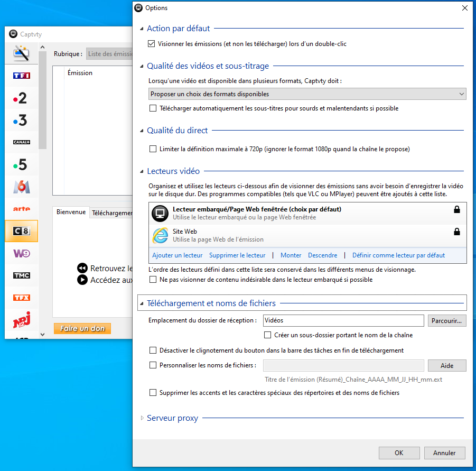Viewport: 476px width, 471px height.
Task: Click the reception folder path field
Action: click(x=343, y=320)
